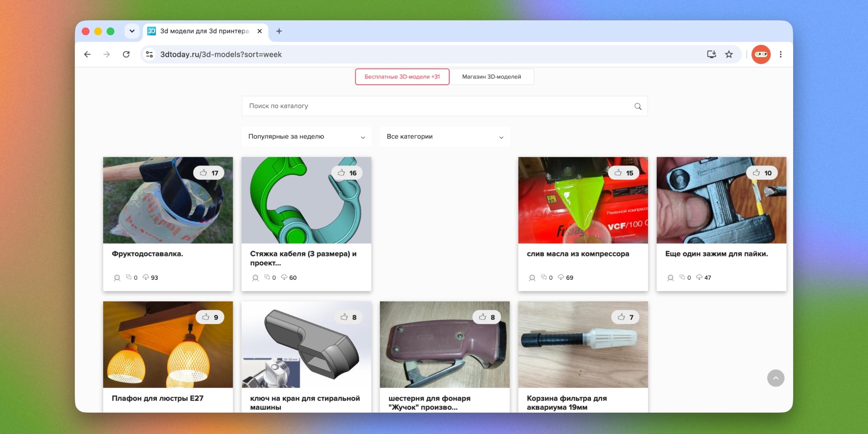Close the 3d модели tab
This screenshot has width=868, height=434.
[260, 31]
